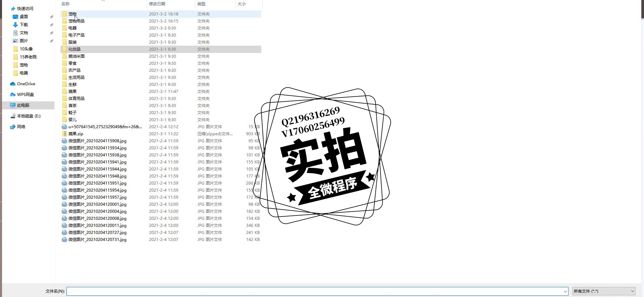Screen dimensions: 644x297
Task: Select file 微信图片_20210204115944.jpg
Action: click(161, 169)
